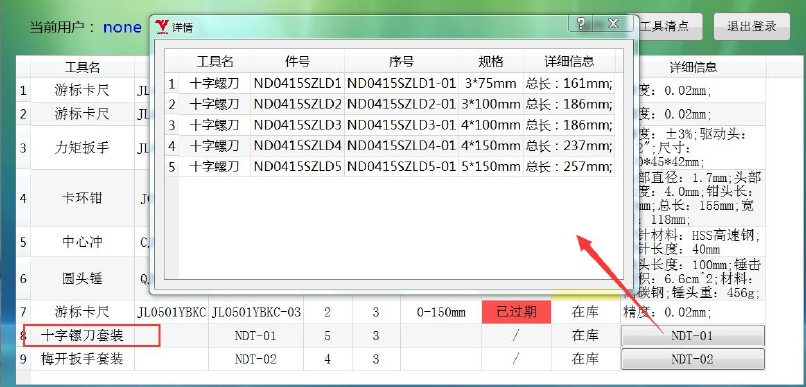
Task: Click the 在库 status cell in row 7
Action: point(585,312)
